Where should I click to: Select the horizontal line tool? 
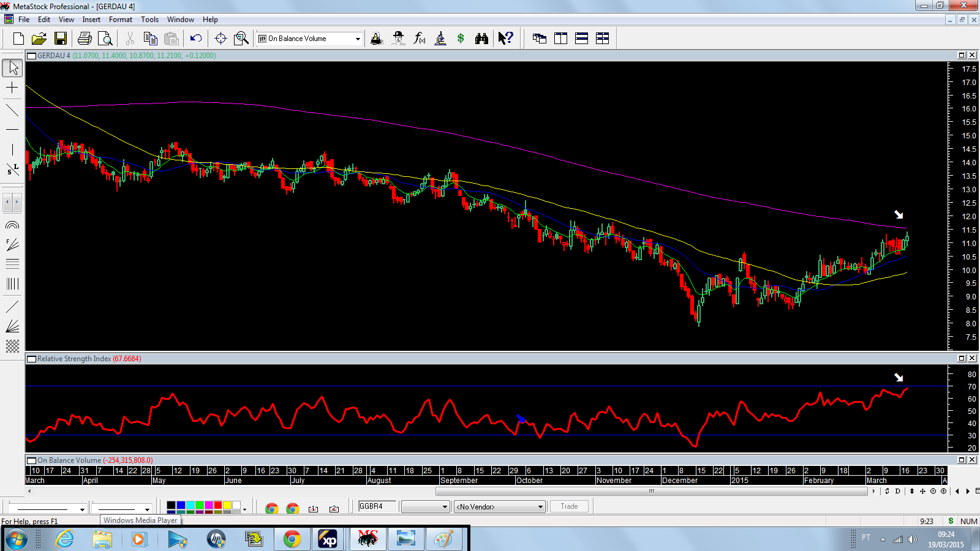tap(12, 130)
